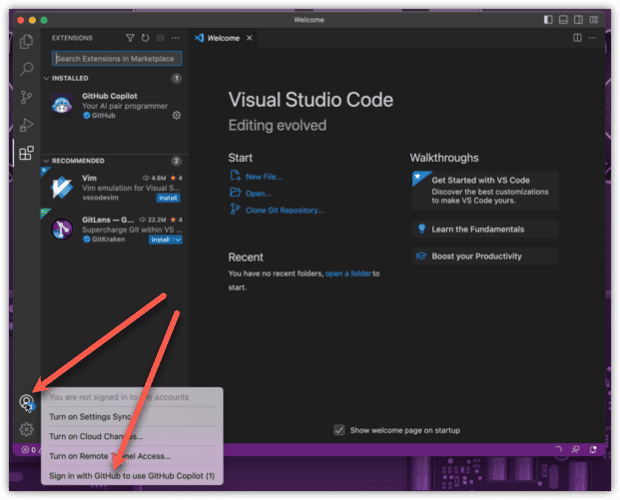Viewport: 620px width, 500px height.
Task: Install the Vim extension
Action: coord(168,198)
